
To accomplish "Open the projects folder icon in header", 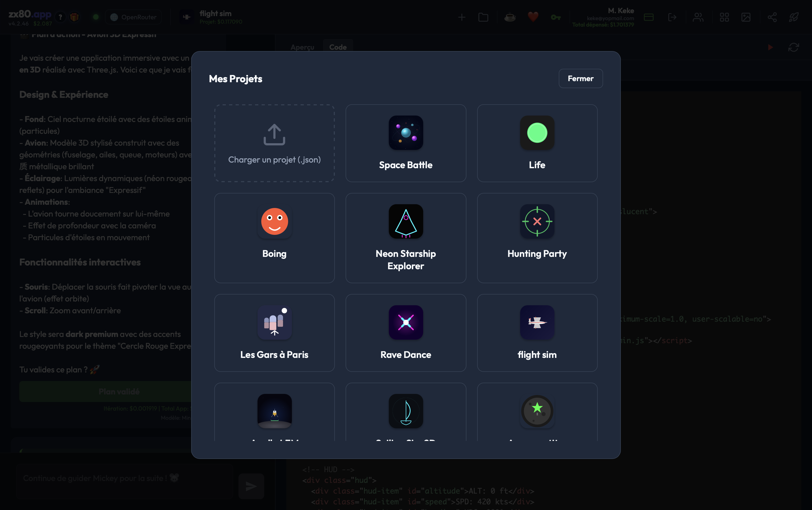I will (x=483, y=17).
